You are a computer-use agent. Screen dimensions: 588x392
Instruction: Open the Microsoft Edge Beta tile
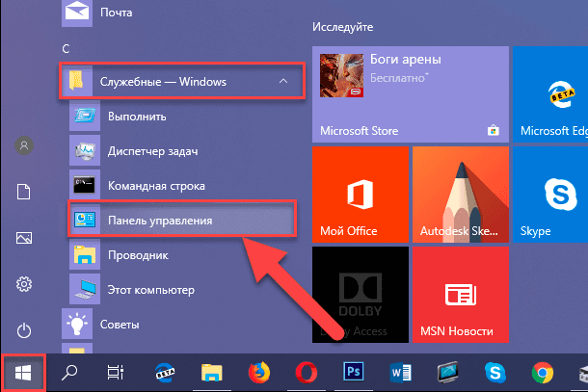[550, 94]
